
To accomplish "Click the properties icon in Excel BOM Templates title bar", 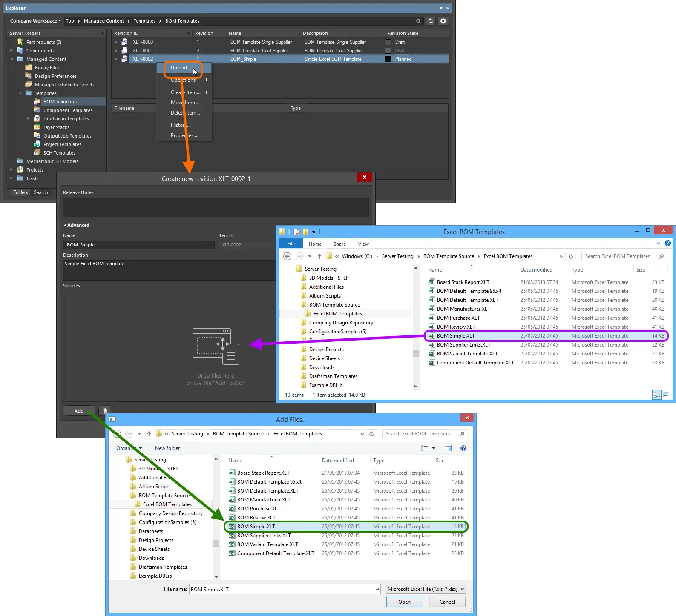I will tap(296, 232).
